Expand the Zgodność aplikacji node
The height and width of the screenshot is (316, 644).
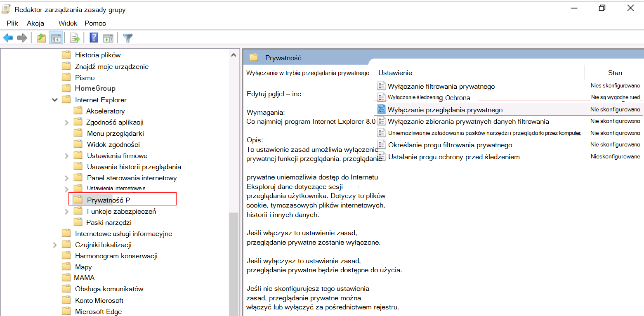tap(67, 122)
